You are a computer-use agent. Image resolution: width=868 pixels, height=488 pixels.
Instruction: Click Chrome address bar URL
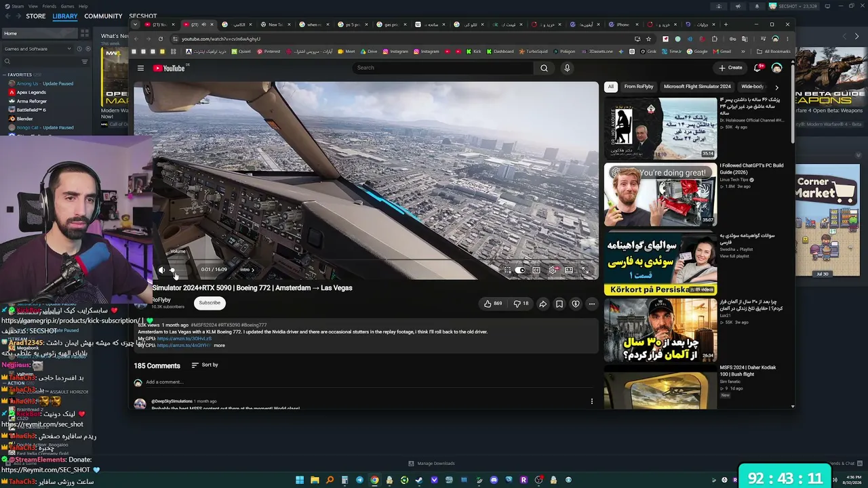[221, 39]
